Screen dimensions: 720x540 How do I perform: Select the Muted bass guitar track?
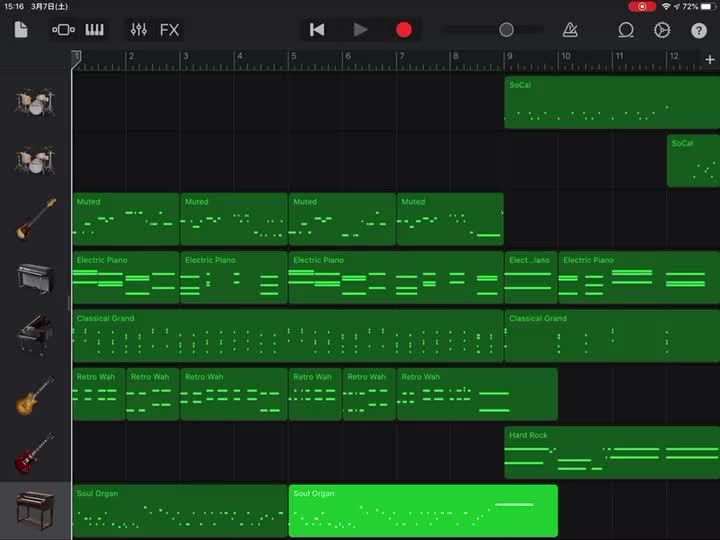(x=35, y=219)
